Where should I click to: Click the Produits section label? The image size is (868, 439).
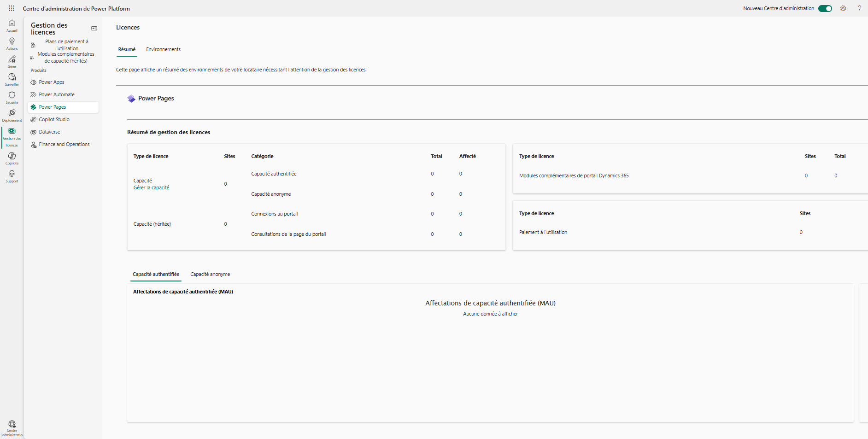tap(39, 70)
